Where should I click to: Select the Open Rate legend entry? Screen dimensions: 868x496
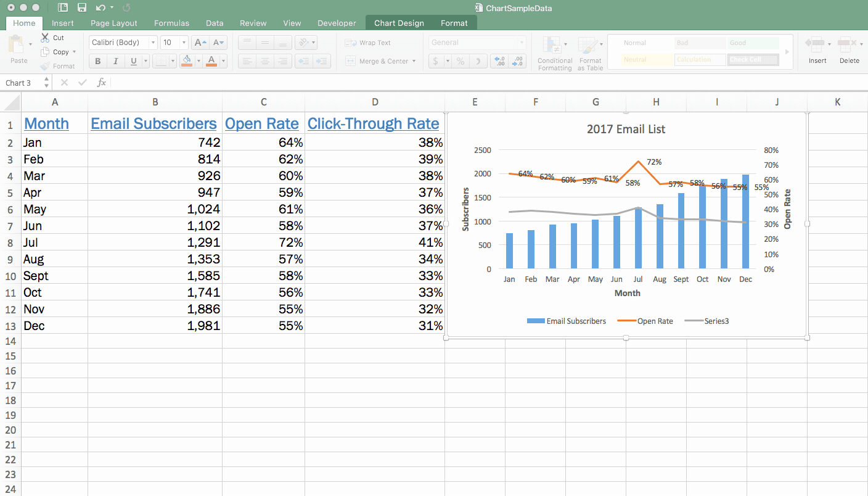(653, 321)
